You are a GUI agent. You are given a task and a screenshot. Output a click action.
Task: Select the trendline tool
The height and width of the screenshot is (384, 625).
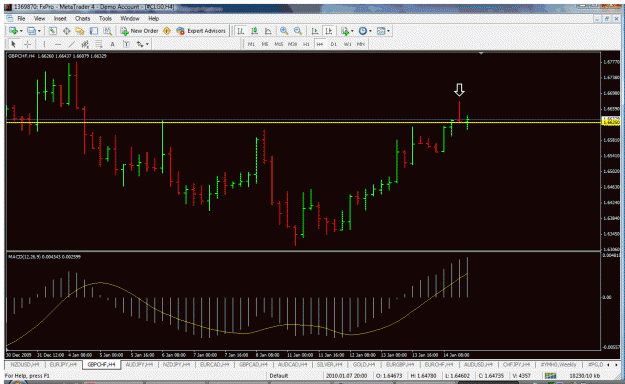tap(72, 44)
